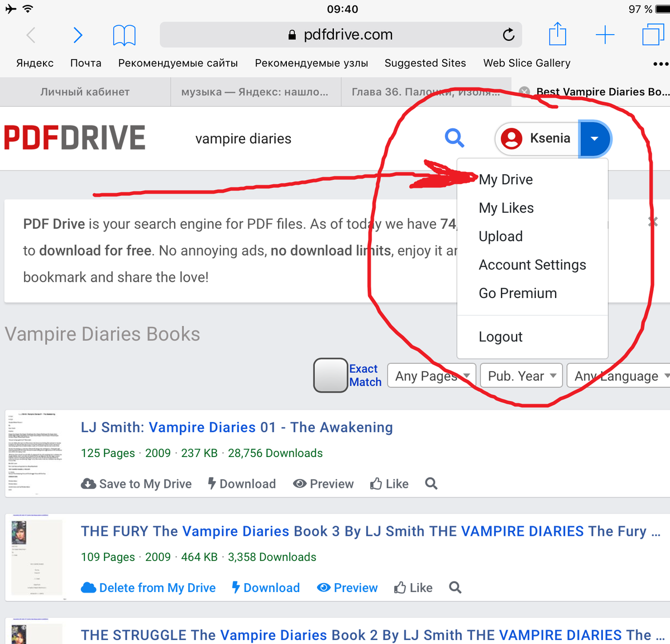Open the Web Slice Gallery bookmark
This screenshot has width=670, height=644.
click(527, 63)
